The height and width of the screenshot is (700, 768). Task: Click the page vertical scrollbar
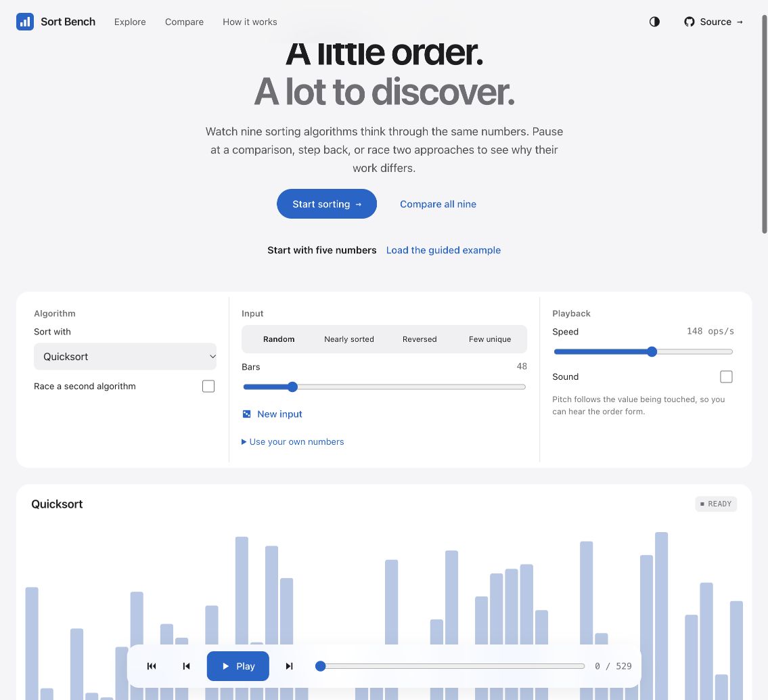pyautogui.click(x=764, y=124)
